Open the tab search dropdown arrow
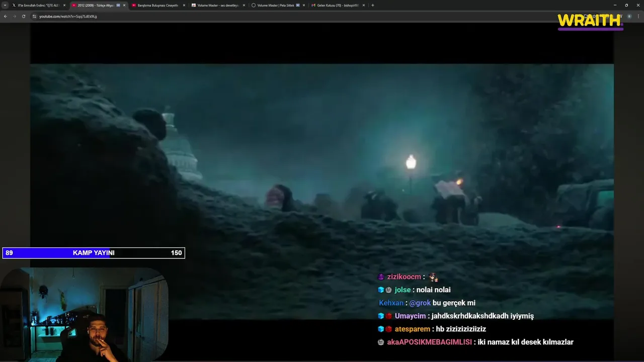The height and width of the screenshot is (362, 644). coord(6,5)
